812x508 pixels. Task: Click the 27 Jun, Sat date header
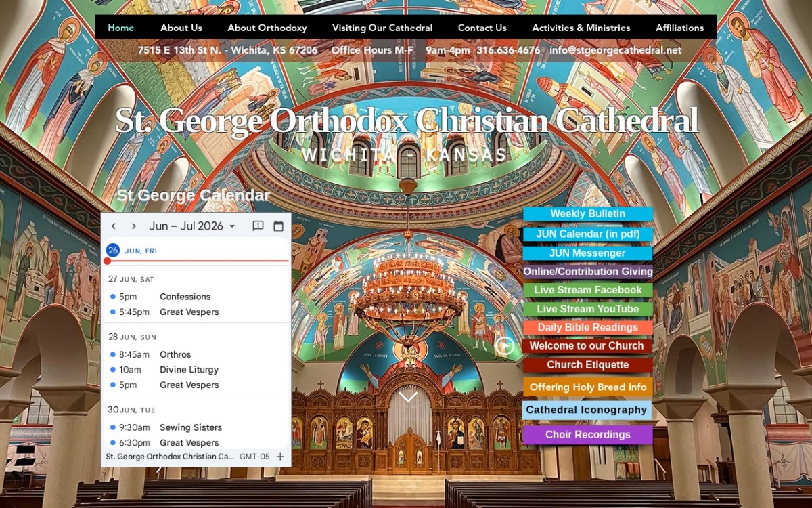(131, 279)
